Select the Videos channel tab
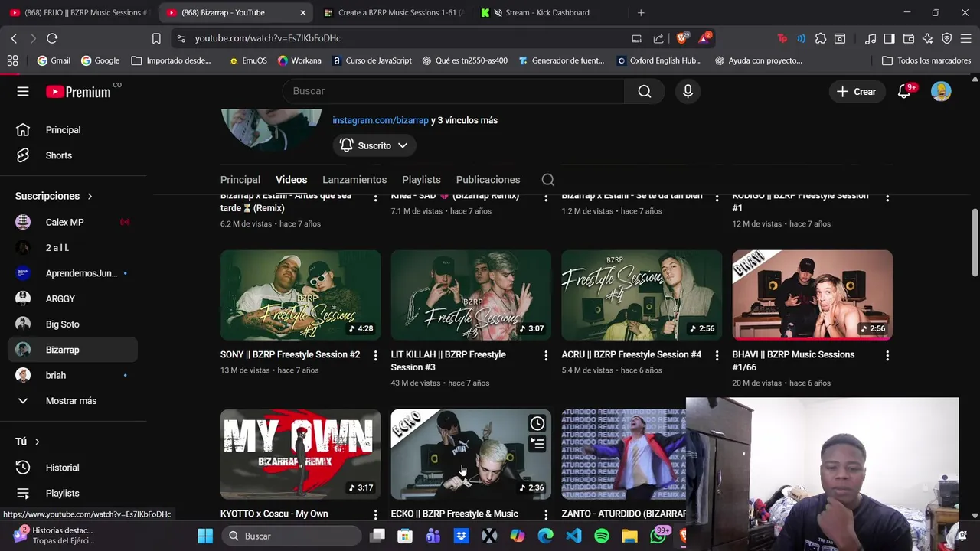The height and width of the screenshot is (551, 980). pyautogui.click(x=291, y=180)
